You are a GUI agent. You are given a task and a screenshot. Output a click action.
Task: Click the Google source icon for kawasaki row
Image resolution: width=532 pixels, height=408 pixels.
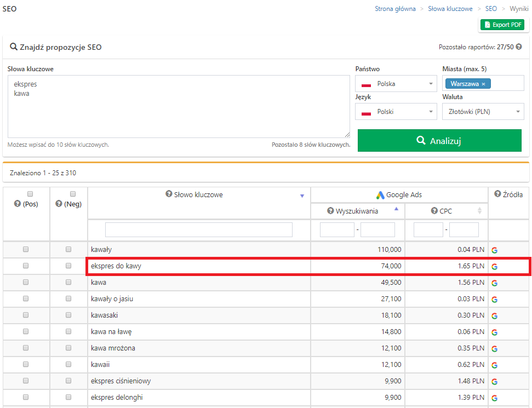click(x=495, y=315)
